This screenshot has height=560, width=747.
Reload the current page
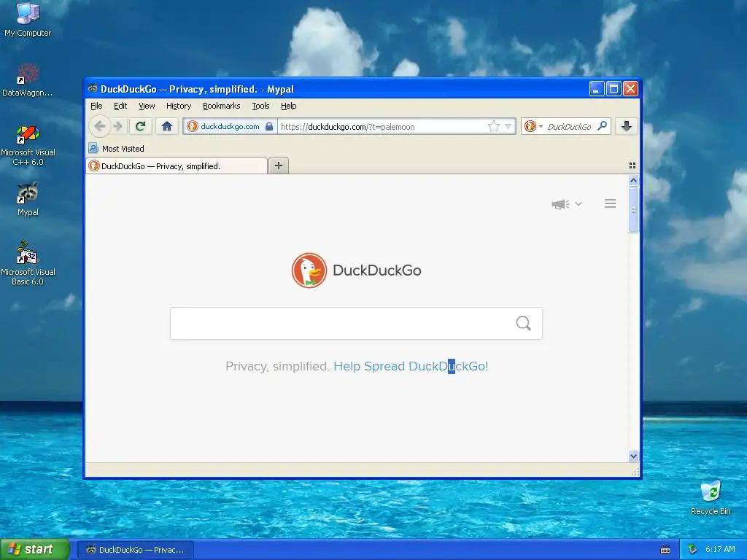[x=141, y=126]
